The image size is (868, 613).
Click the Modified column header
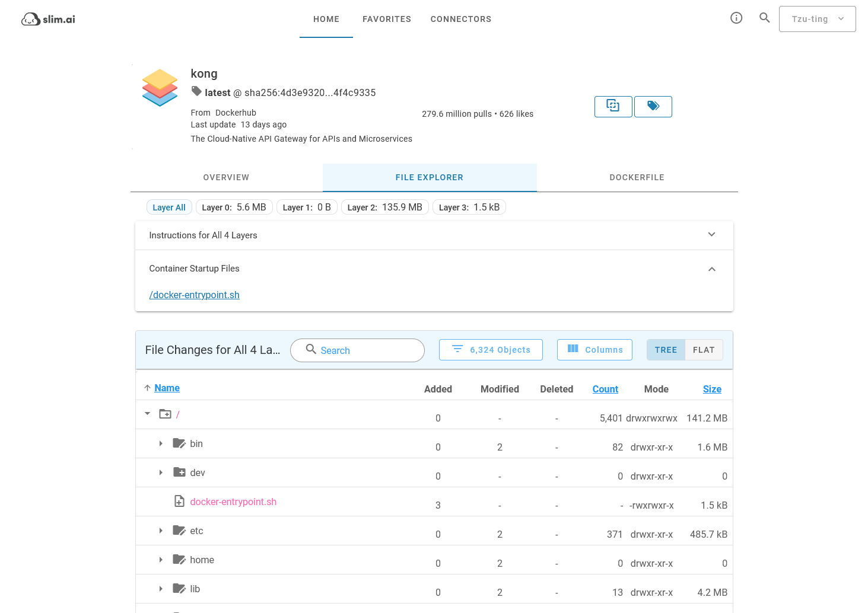[x=500, y=389]
